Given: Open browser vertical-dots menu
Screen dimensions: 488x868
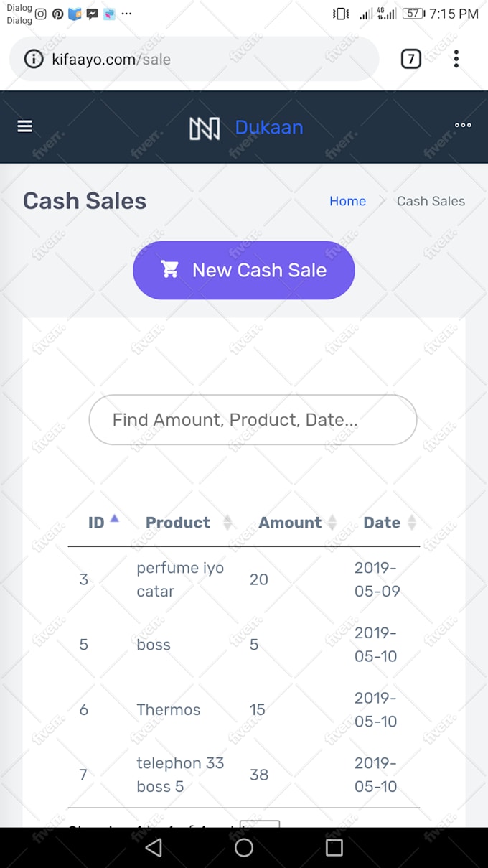Looking at the screenshot, I should click(456, 59).
